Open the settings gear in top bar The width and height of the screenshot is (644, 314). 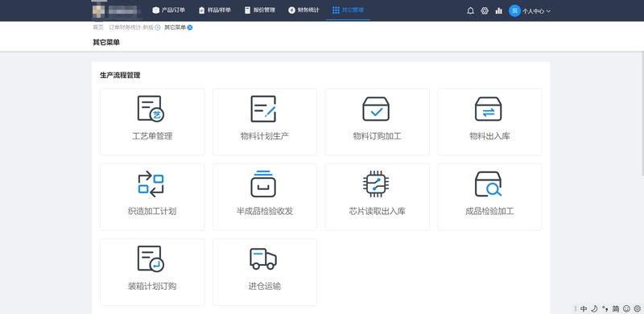pyautogui.click(x=485, y=11)
